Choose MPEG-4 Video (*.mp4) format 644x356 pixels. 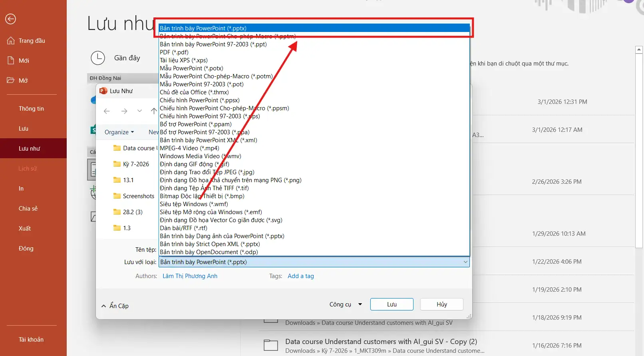point(189,148)
